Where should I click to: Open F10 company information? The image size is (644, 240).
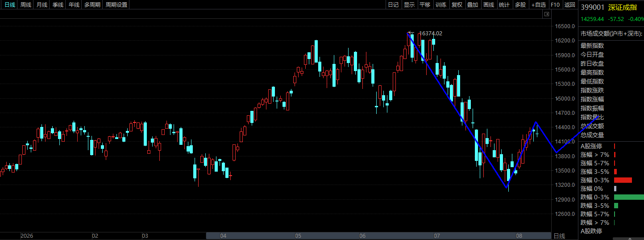click(x=555, y=5)
